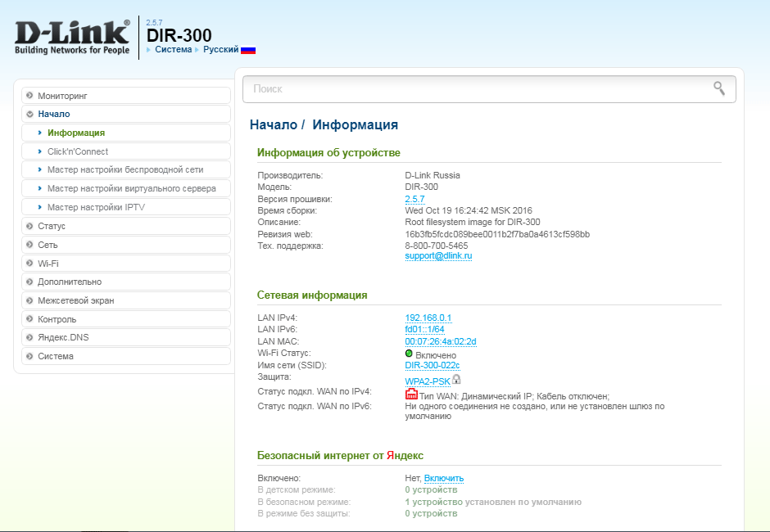Screen dimensions: 770x532
Task: Expand the Статус section arrow
Action: coord(30,226)
